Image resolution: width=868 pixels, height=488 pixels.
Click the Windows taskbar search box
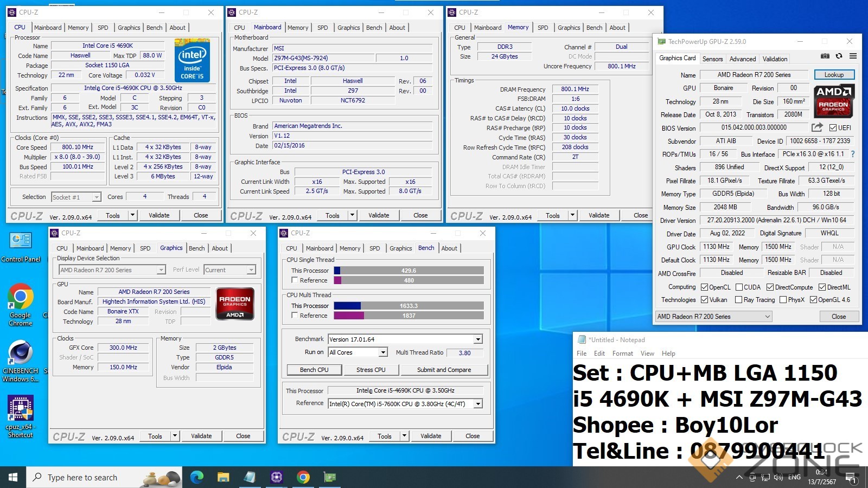tap(82, 477)
